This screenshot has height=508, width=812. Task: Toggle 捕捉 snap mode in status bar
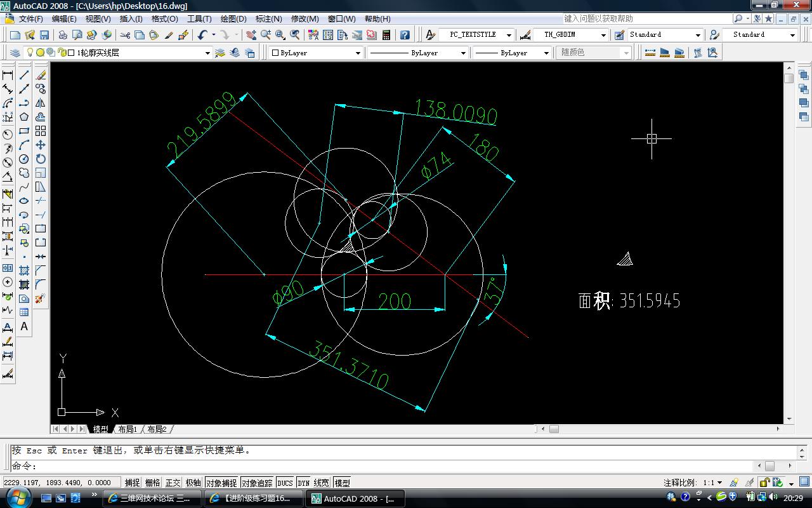click(x=133, y=483)
